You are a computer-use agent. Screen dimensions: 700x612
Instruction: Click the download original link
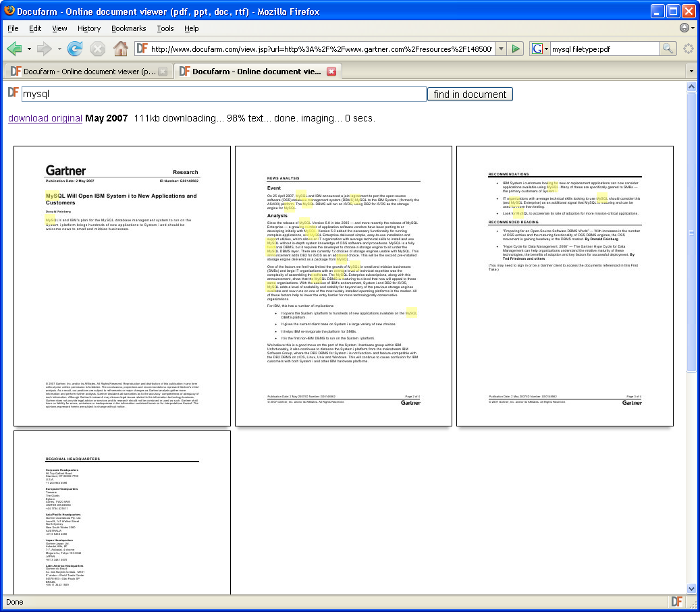click(45, 118)
